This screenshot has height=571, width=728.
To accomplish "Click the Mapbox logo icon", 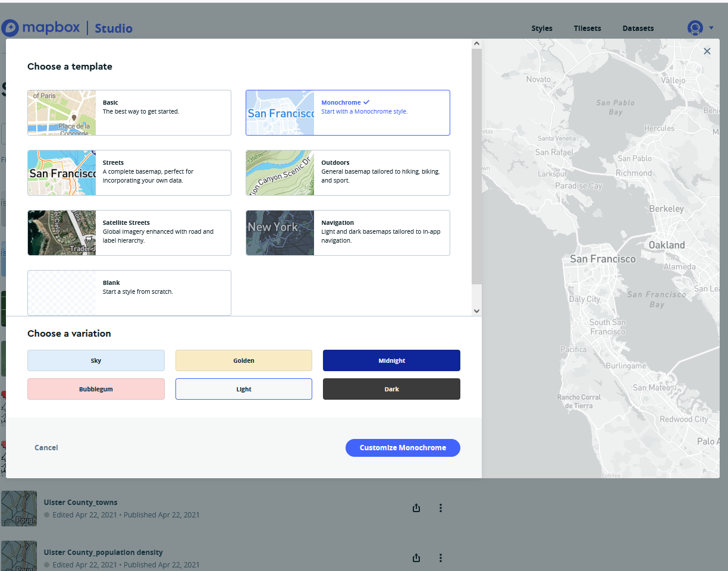I will [11, 28].
